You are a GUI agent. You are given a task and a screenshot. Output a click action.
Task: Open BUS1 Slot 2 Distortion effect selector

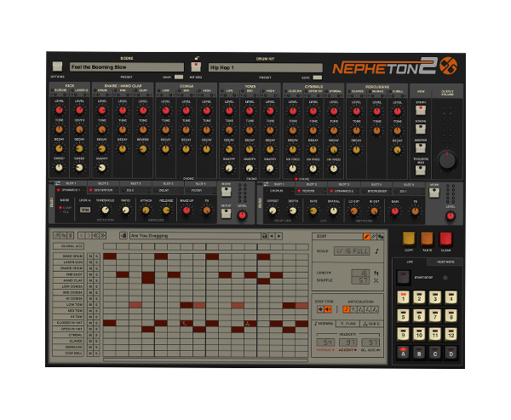point(104,190)
